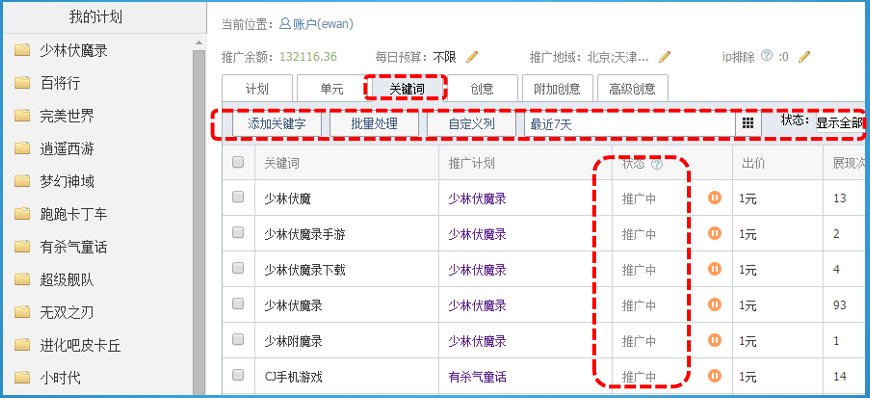Select the 关键词 tab
Viewport: 870px width, 398px height.
click(x=406, y=88)
